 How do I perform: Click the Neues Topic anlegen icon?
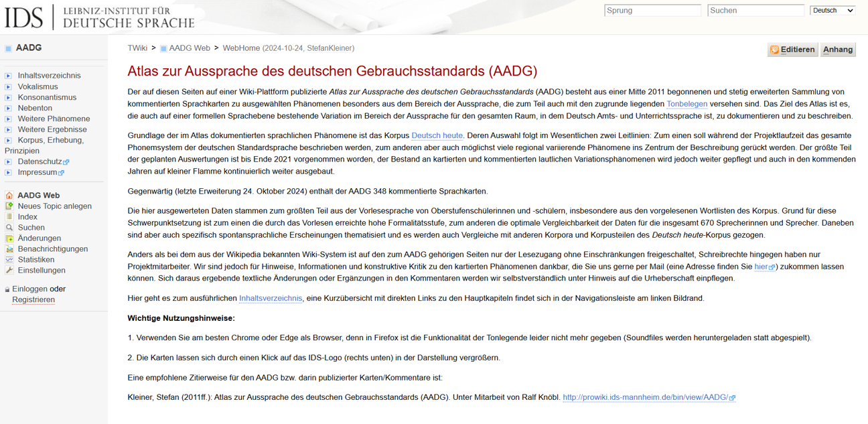click(9, 206)
